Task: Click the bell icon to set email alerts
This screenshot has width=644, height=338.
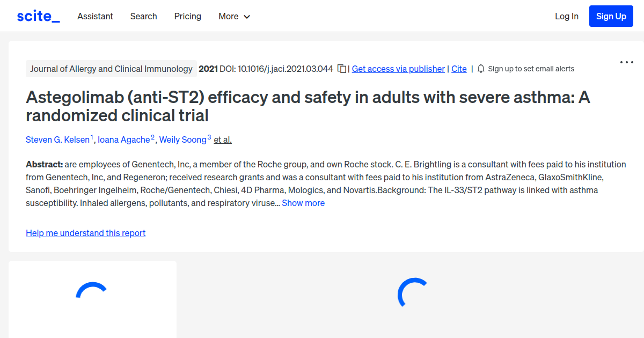Action: tap(481, 69)
